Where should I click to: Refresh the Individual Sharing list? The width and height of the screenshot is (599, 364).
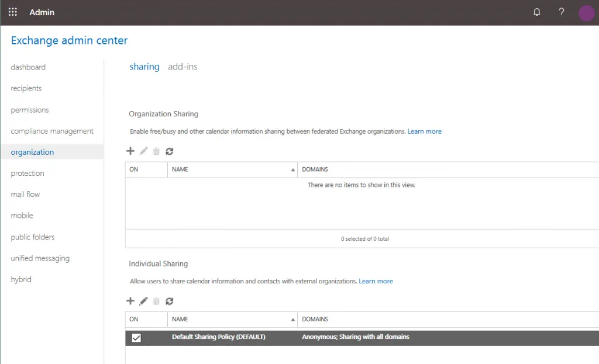pos(170,301)
